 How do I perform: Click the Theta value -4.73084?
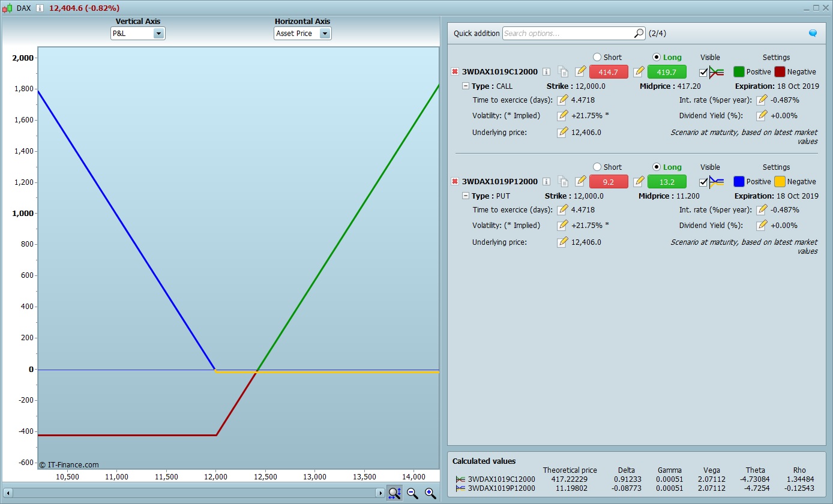click(755, 479)
